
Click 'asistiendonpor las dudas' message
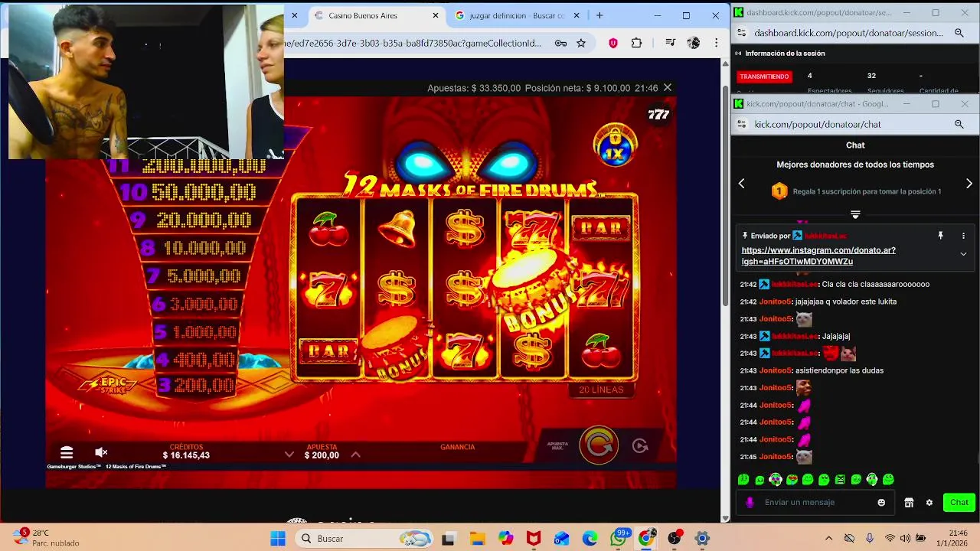[839, 370]
